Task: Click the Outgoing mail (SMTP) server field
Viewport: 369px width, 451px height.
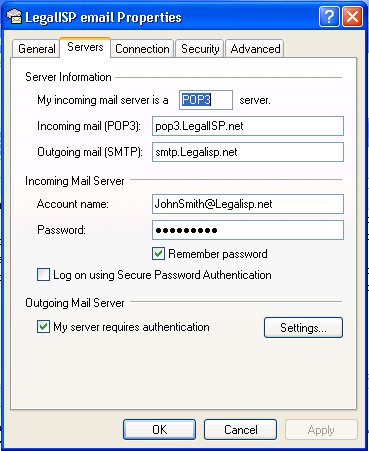Action: [248, 152]
